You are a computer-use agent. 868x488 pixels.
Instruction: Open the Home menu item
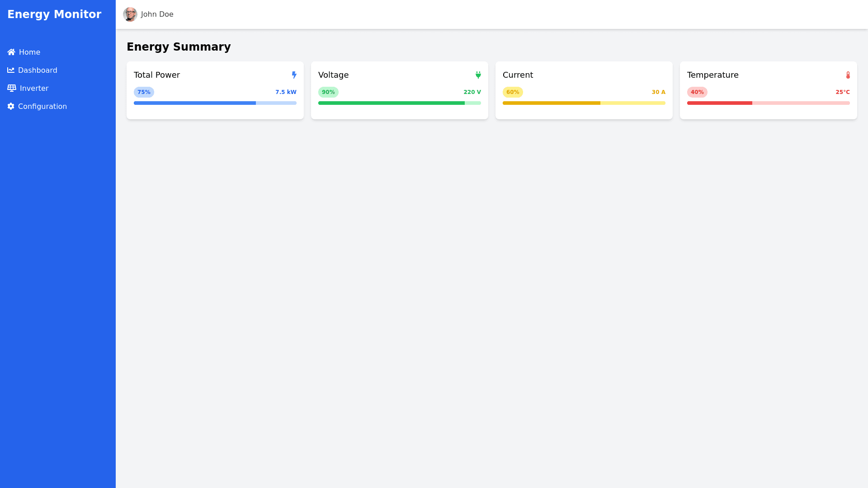coord(29,52)
